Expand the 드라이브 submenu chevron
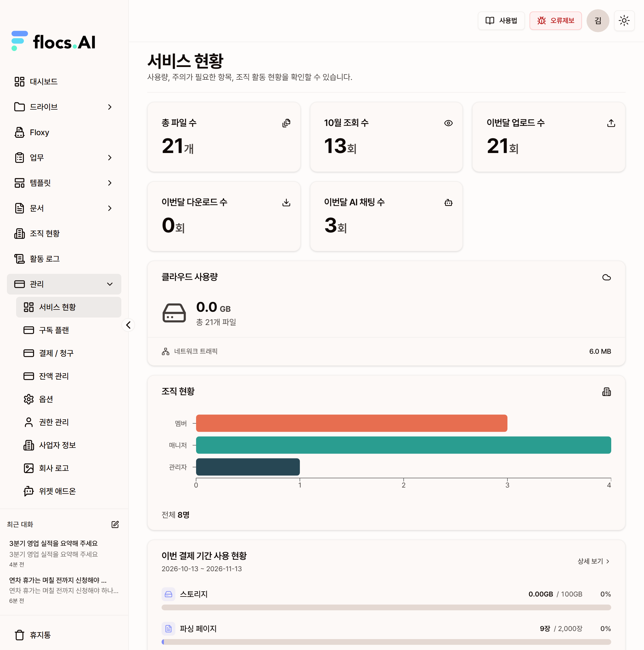 point(110,107)
